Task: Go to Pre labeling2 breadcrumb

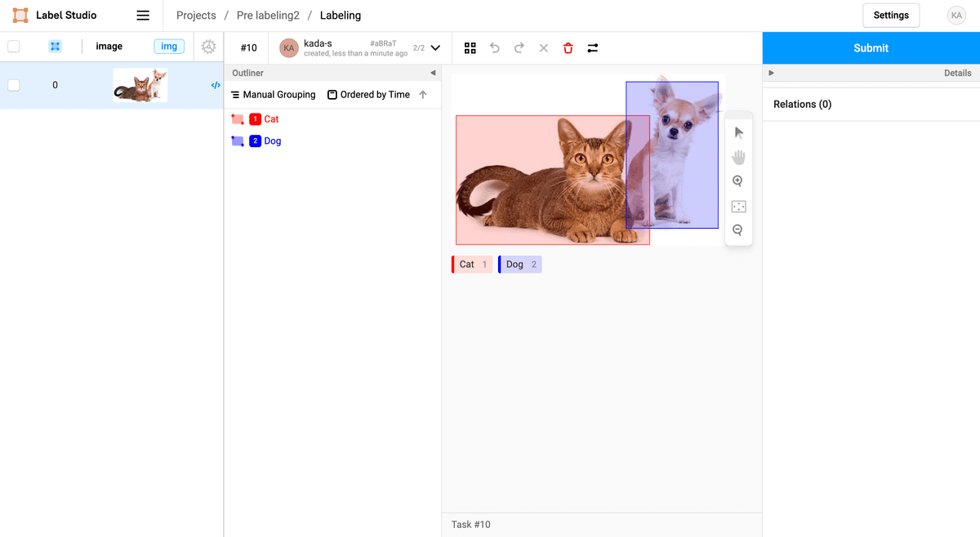Action: point(268,16)
